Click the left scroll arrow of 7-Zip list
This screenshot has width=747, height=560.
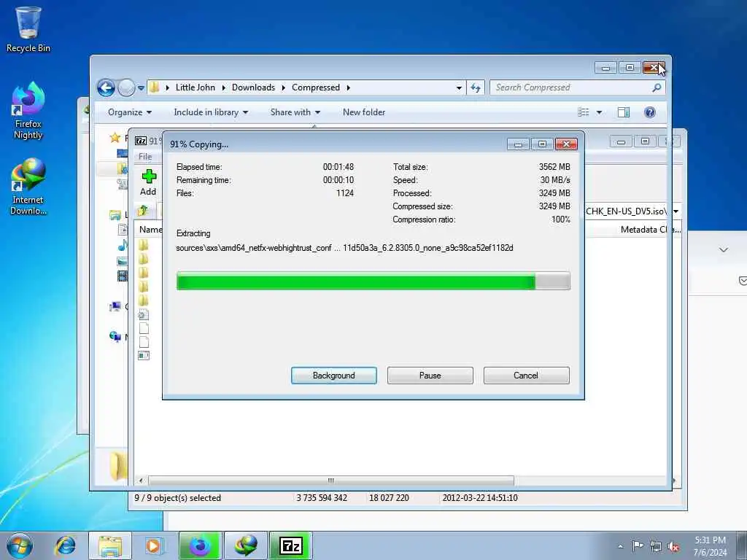coord(141,481)
